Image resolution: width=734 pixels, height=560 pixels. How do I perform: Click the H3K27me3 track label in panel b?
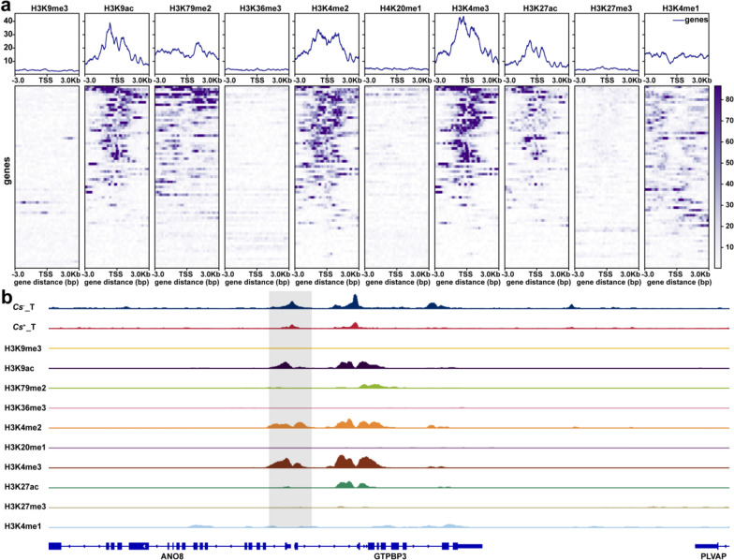pyautogui.click(x=25, y=507)
